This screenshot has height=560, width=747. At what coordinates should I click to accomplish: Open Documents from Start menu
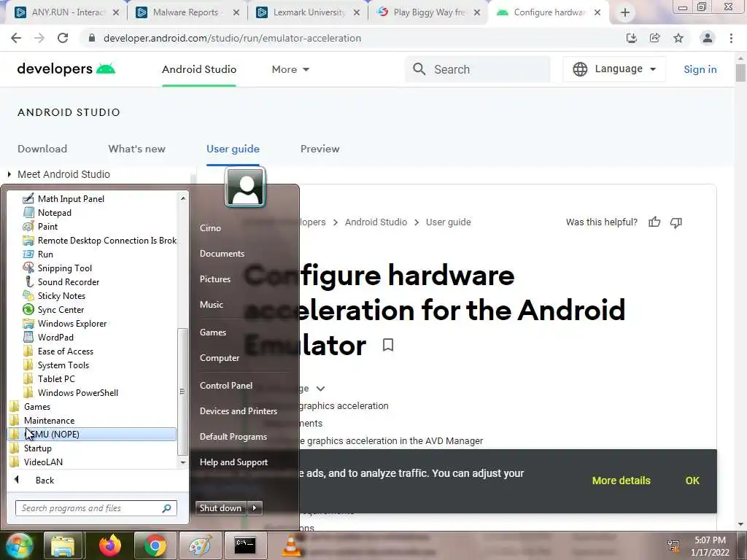pyautogui.click(x=222, y=254)
